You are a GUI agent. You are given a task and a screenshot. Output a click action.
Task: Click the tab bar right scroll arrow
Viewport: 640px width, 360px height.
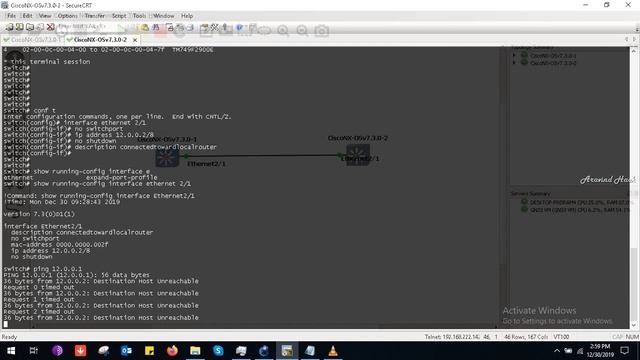(634, 40)
